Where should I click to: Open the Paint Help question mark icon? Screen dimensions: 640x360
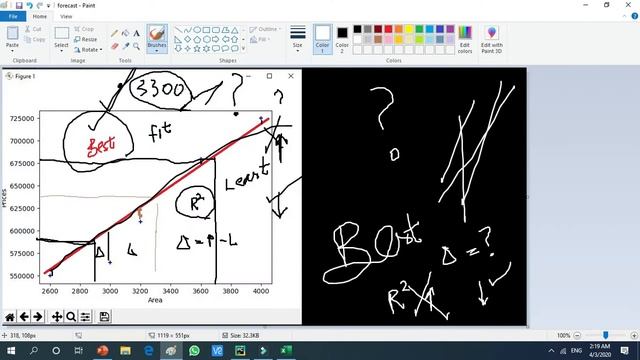[x=635, y=16]
